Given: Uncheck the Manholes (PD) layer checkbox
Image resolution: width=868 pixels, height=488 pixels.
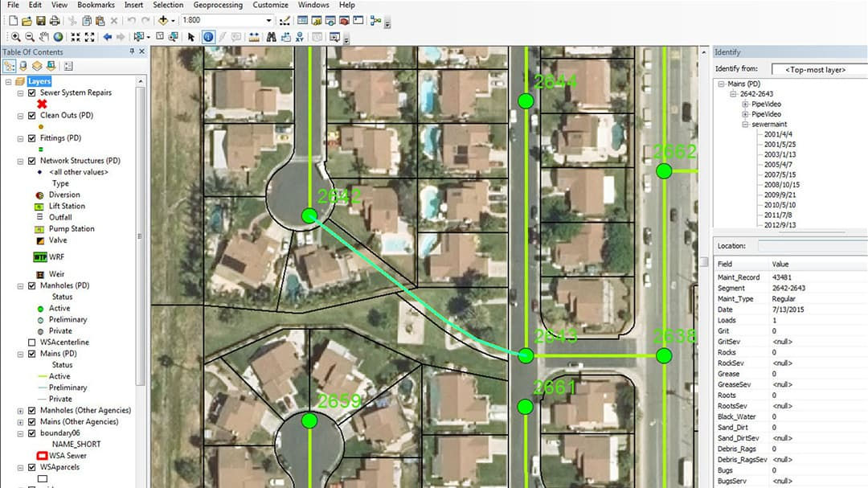Looking at the screenshot, I should click(x=31, y=285).
